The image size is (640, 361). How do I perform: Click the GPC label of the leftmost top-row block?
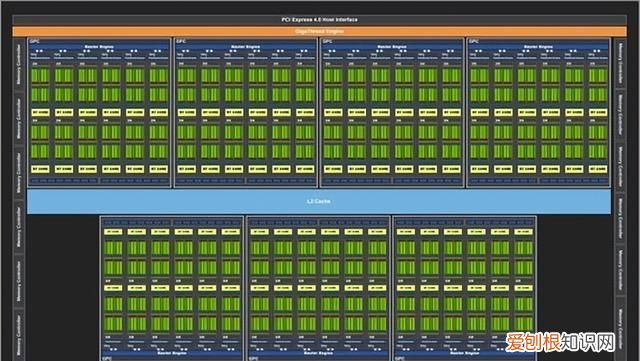(34, 41)
